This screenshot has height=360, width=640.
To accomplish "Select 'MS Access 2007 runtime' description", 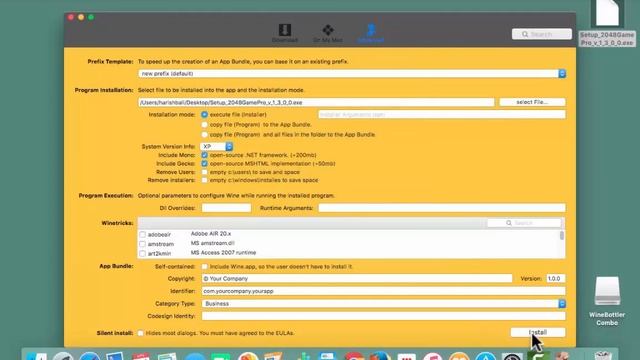I will point(223,253).
